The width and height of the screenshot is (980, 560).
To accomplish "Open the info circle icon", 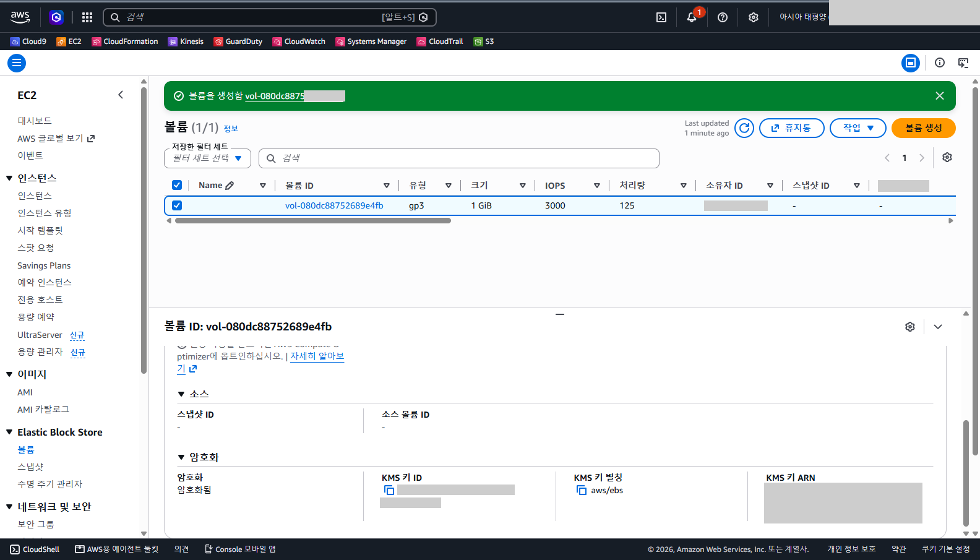I will pos(940,62).
